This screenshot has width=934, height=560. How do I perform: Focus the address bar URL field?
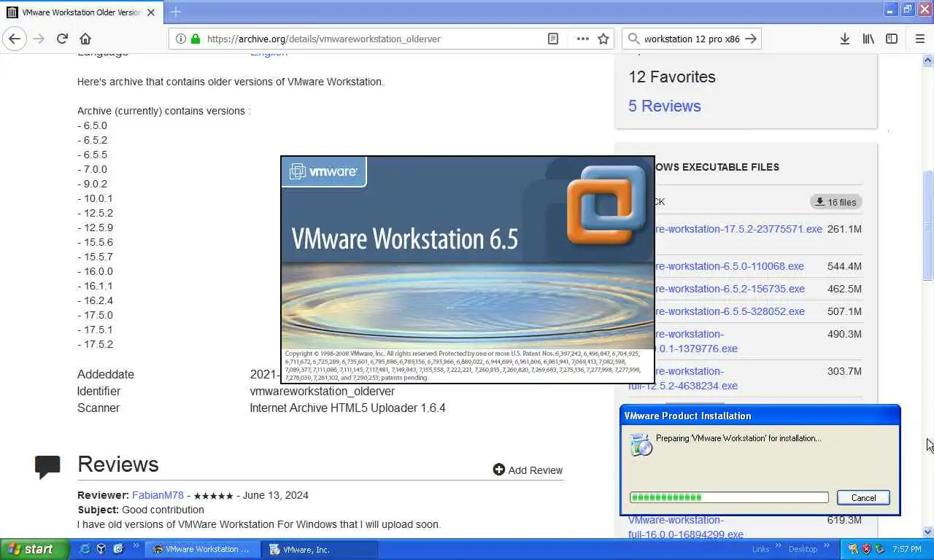click(372, 39)
